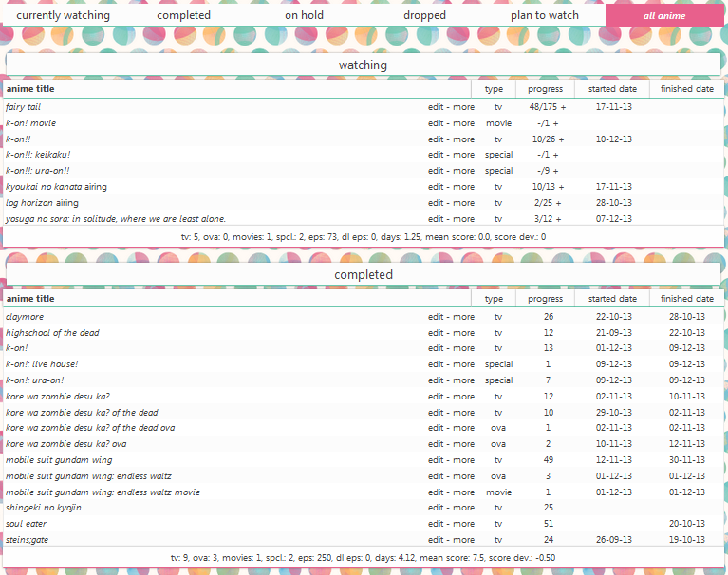Sort watching list by type header
Screen dimensions: 728x575
pyautogui.click(x=494, y=89)
